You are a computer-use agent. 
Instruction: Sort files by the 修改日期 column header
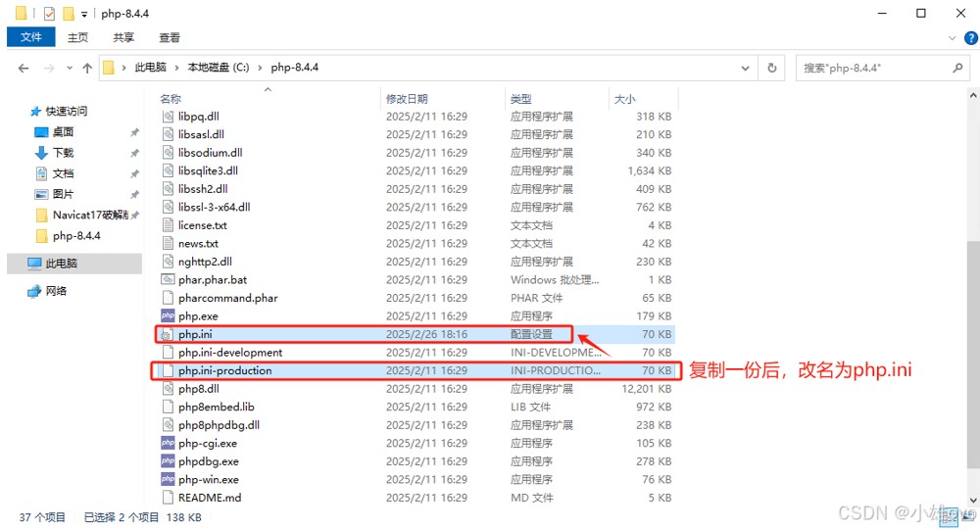click(407, 99)
